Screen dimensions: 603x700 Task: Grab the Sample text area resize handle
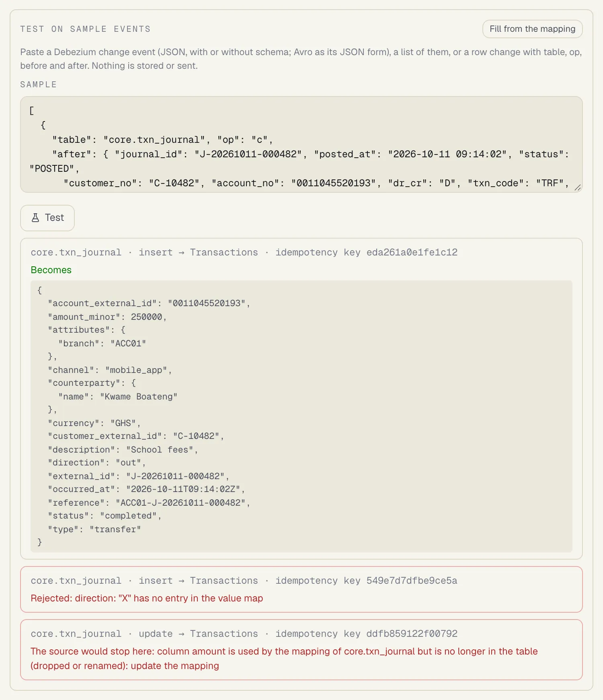pos(577,187)
